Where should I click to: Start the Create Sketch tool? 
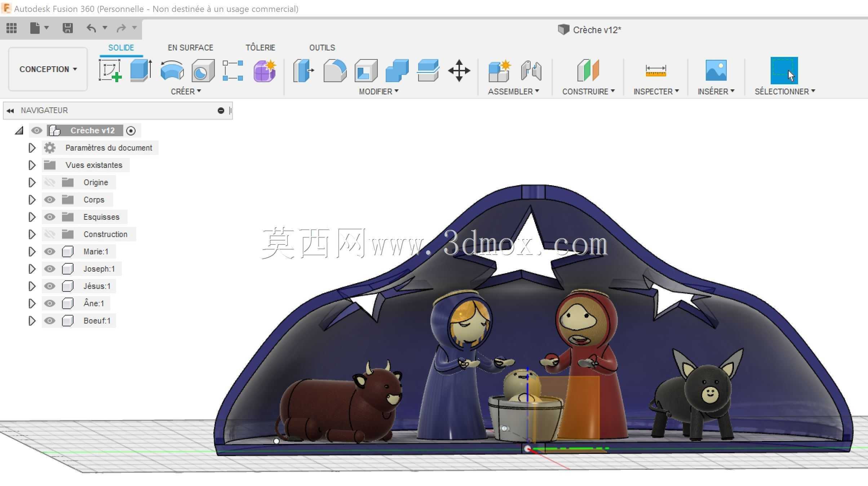(x=110, y=71)
